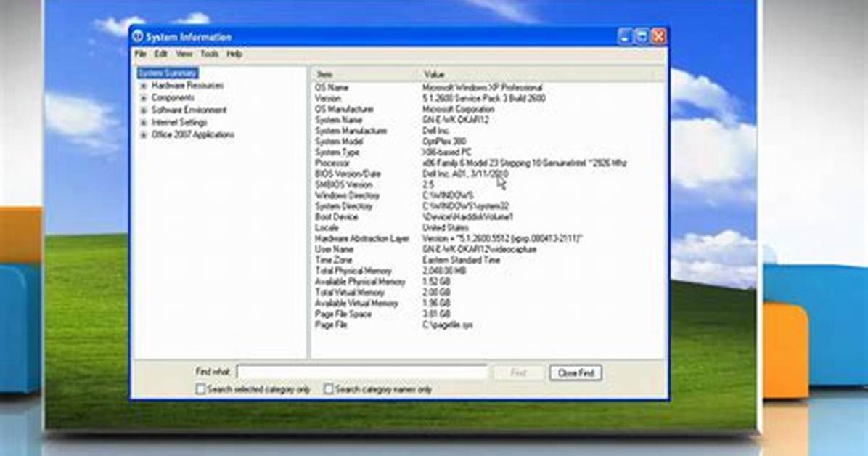Select Components tree item
The height and width of the screenshot is (456, 868).
point(173,97)
